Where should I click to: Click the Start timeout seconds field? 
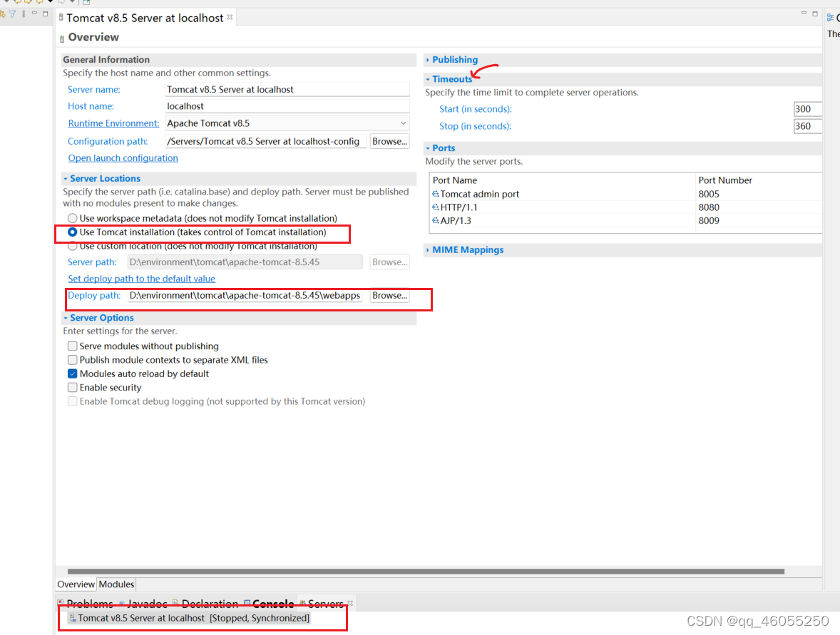tap(808, 109)
